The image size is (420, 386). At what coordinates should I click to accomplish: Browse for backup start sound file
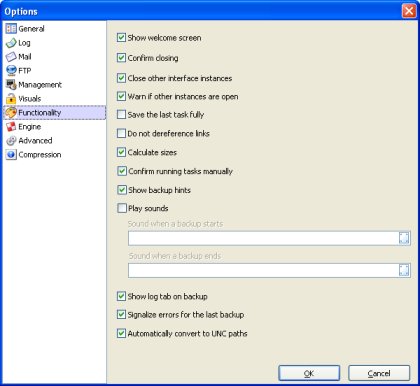tap(404, 238)
